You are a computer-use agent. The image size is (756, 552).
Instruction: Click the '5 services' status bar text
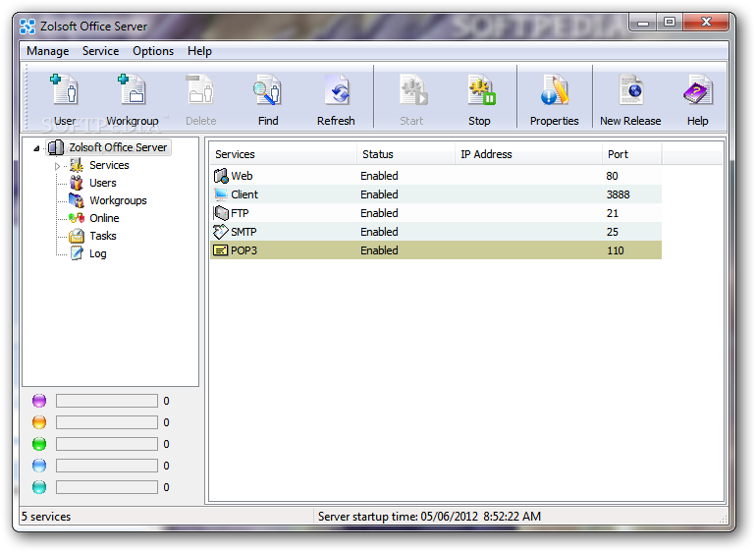[x=46, y=517]
